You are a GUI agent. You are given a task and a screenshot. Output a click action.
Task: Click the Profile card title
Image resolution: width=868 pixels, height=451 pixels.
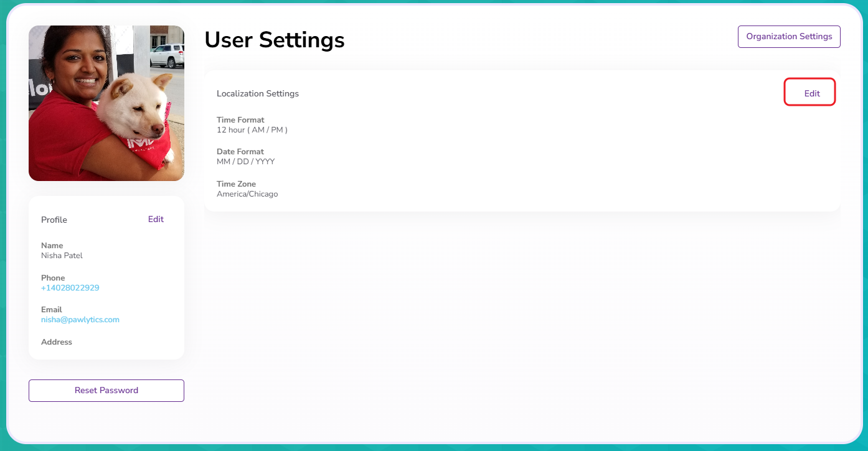(x=54, y=220)
